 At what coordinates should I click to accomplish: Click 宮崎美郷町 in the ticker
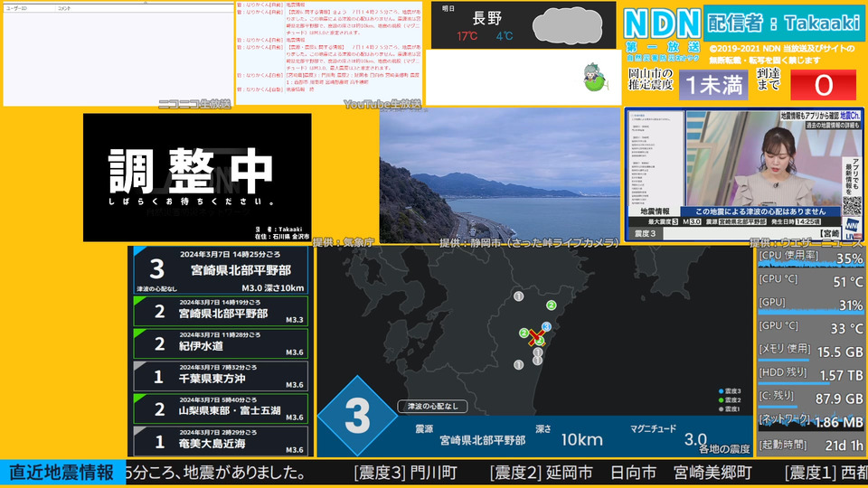[713, 473]
